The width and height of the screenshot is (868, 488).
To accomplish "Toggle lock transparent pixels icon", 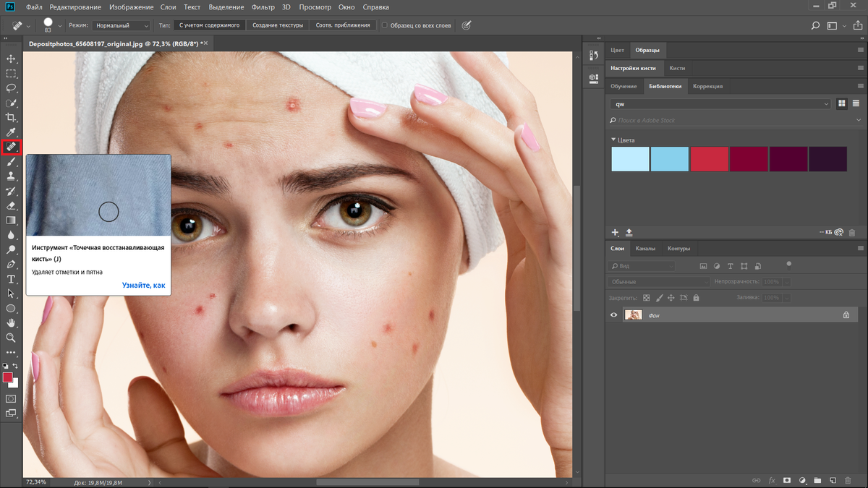I will click(647, 297).
